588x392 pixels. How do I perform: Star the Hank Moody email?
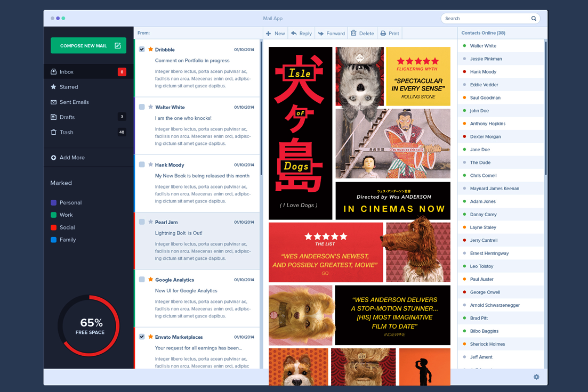coord(151,165)
